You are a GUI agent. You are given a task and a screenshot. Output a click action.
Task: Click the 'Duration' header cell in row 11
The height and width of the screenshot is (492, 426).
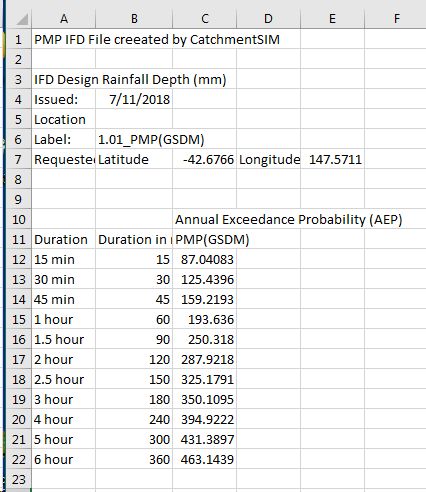pos(64,239)
